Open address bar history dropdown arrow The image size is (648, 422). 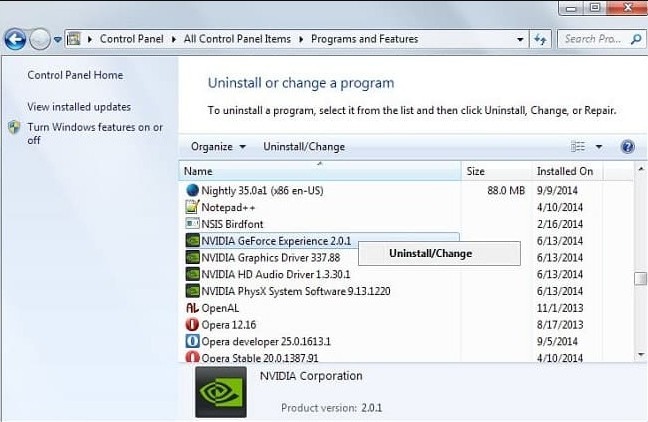point(520,40)
